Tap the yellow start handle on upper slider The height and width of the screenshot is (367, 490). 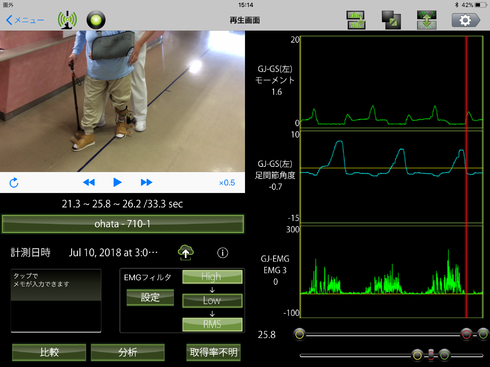pos(300,334)
